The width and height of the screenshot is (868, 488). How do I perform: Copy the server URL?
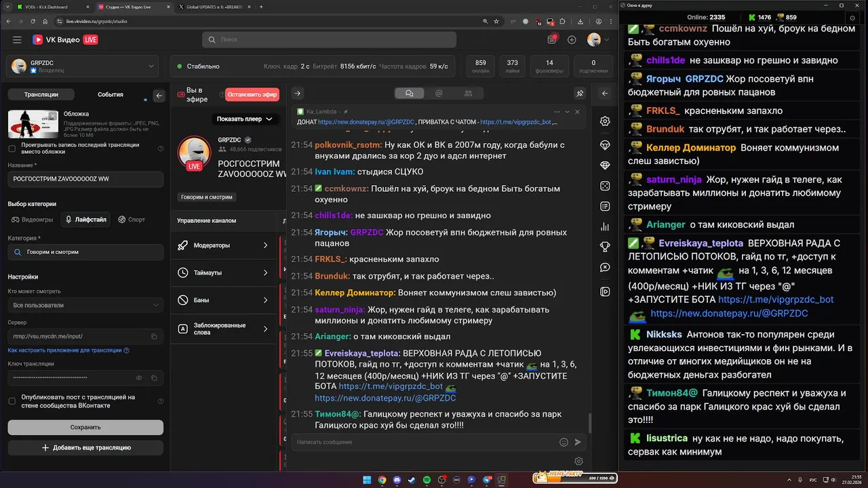tap(154, 336)
